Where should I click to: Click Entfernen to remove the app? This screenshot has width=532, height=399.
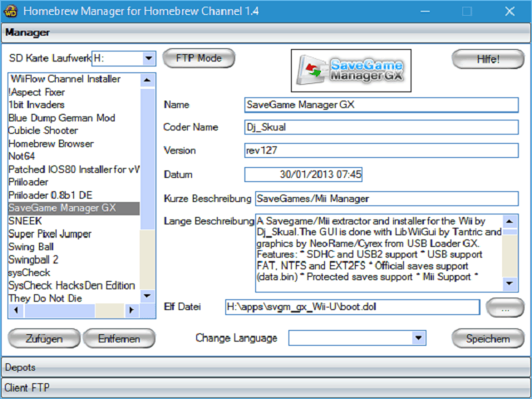119,338
